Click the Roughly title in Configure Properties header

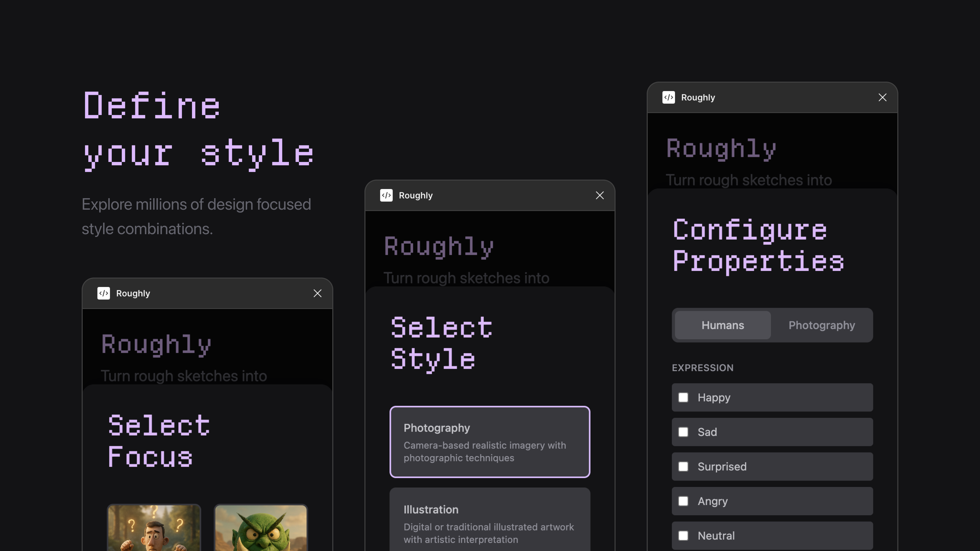pyautogui.click(x=698, y=98)
